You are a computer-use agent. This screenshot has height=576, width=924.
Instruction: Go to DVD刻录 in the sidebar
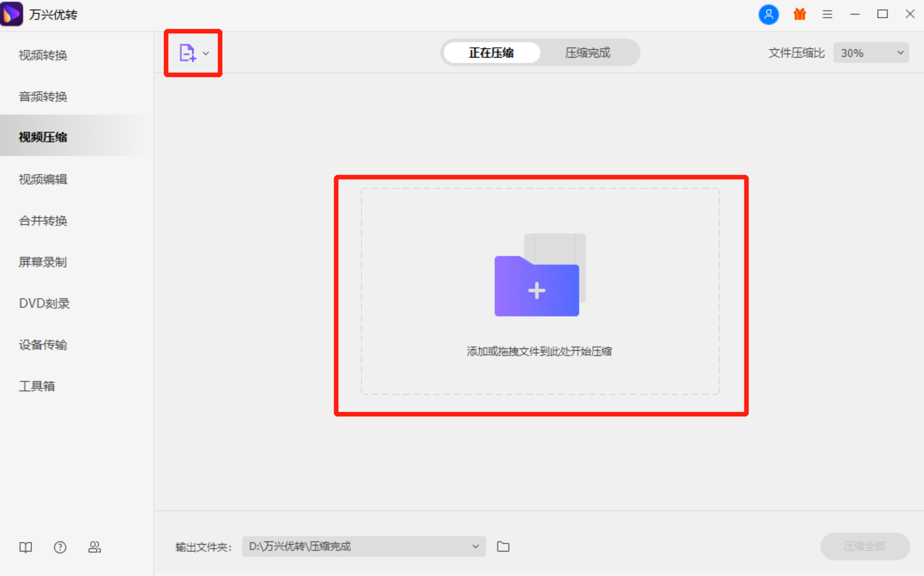44,303
